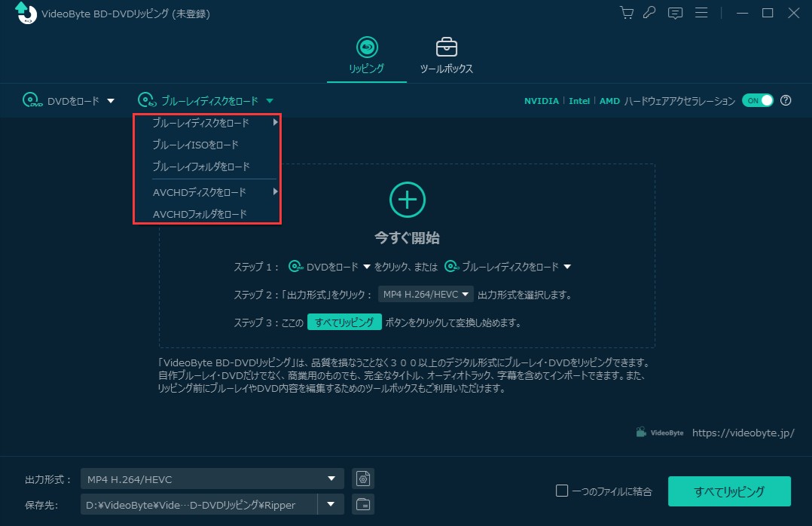The height and width of the screenshot is (526, 812).
Task: Open the feedback message icon
Action: pos(675,13)
